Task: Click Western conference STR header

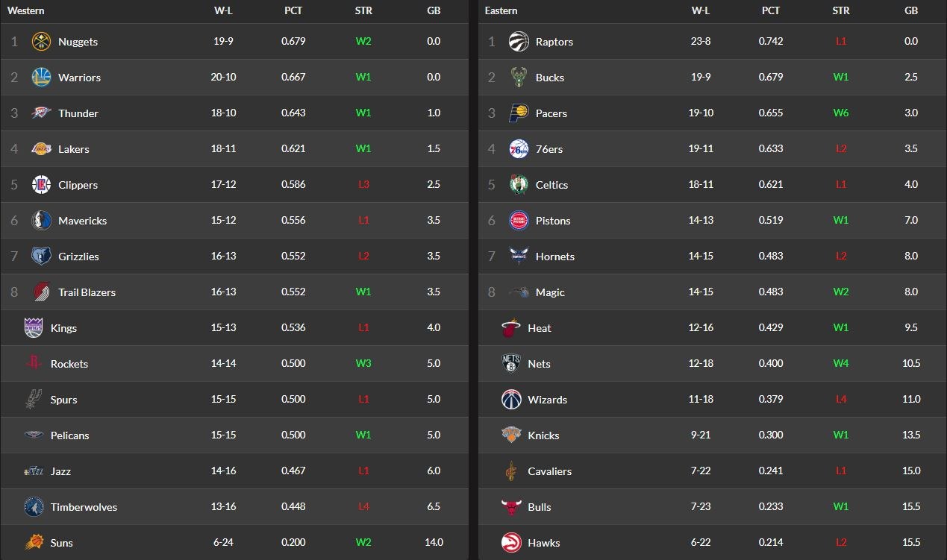Action: pyautogui.click(x=363, y=11)
